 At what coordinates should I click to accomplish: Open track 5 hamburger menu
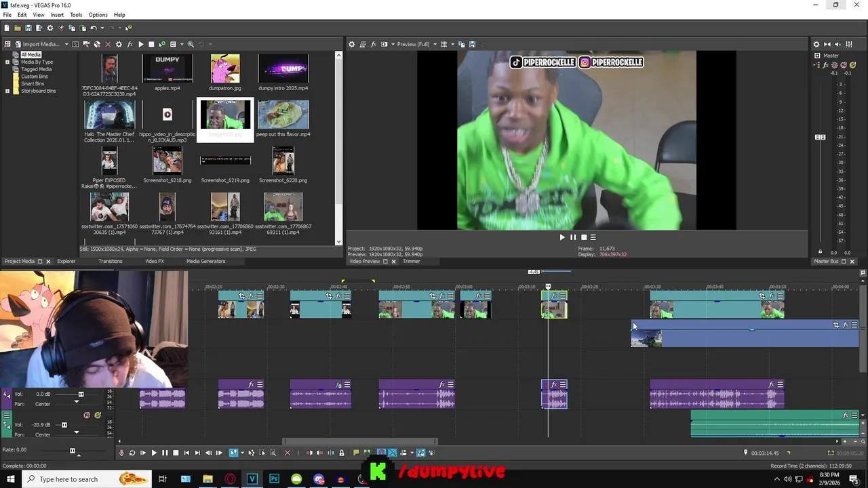[x=7, y=415]
